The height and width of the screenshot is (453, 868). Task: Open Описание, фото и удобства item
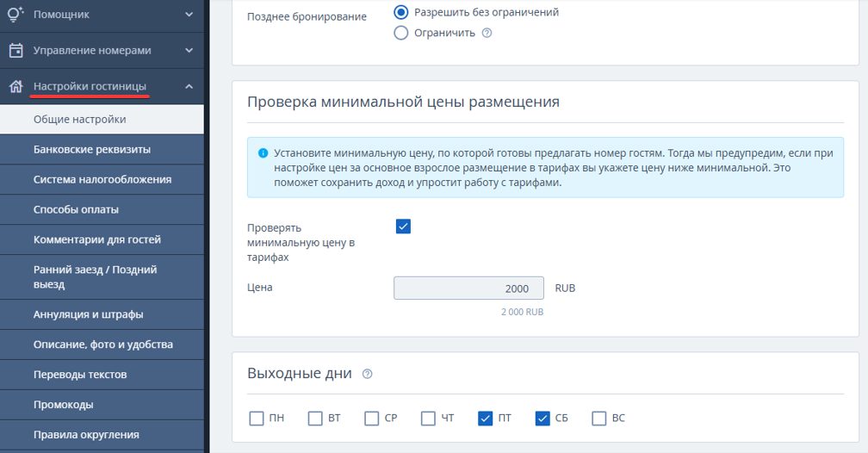click(102, 344)
